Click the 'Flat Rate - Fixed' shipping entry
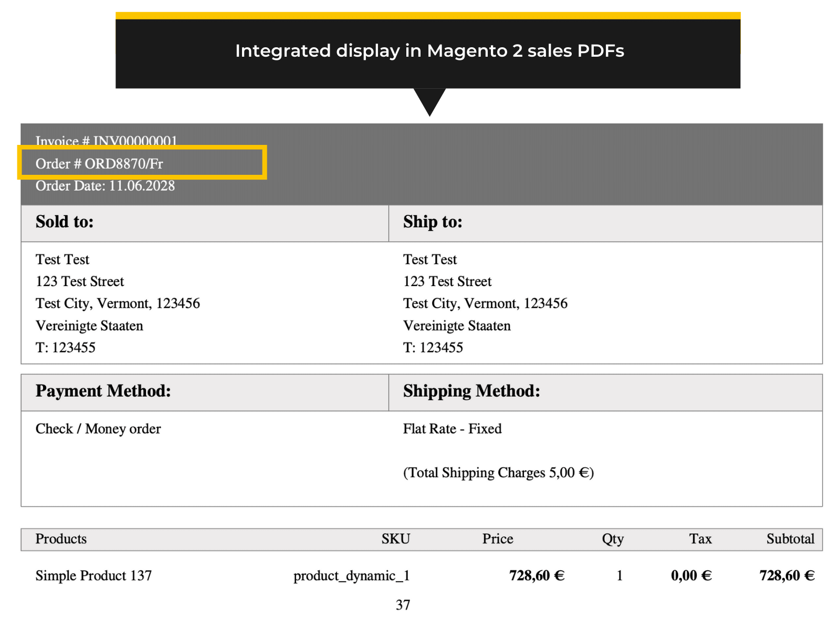 click(x=451, y=429)
